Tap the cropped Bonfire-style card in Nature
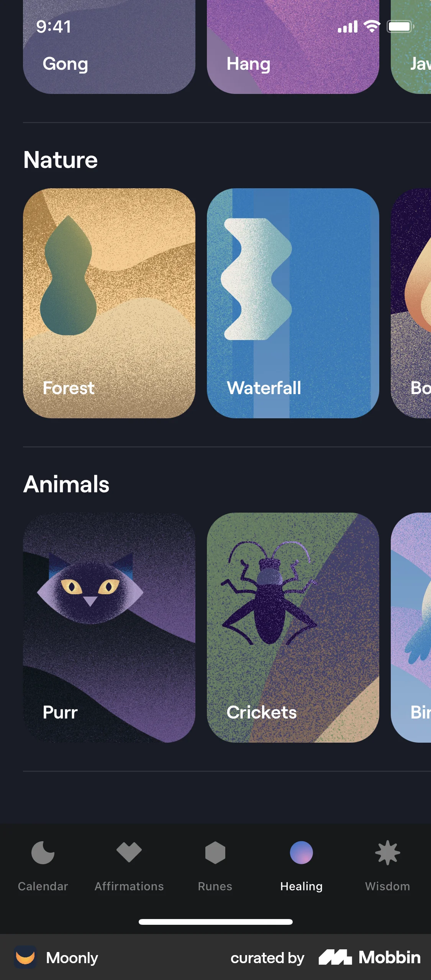The width and height of the screenshot is (431, 980). 411,303
